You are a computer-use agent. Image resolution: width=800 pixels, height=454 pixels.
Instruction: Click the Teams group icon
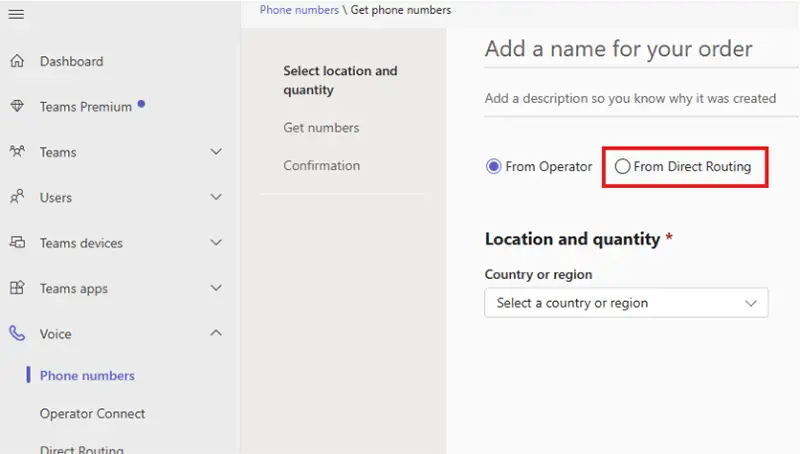click(17, 152)
